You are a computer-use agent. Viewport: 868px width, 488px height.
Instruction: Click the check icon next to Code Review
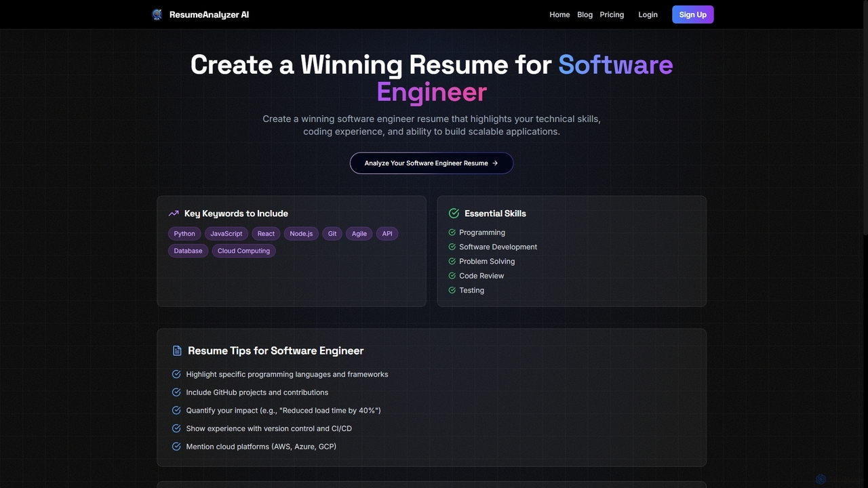[452, 276]
